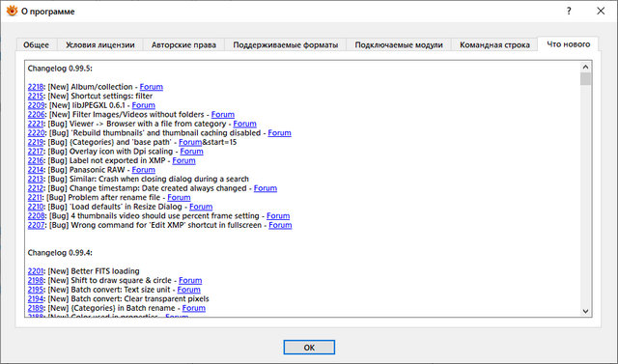
Task: Open the Командная строка tab
Action: point(494,45)
